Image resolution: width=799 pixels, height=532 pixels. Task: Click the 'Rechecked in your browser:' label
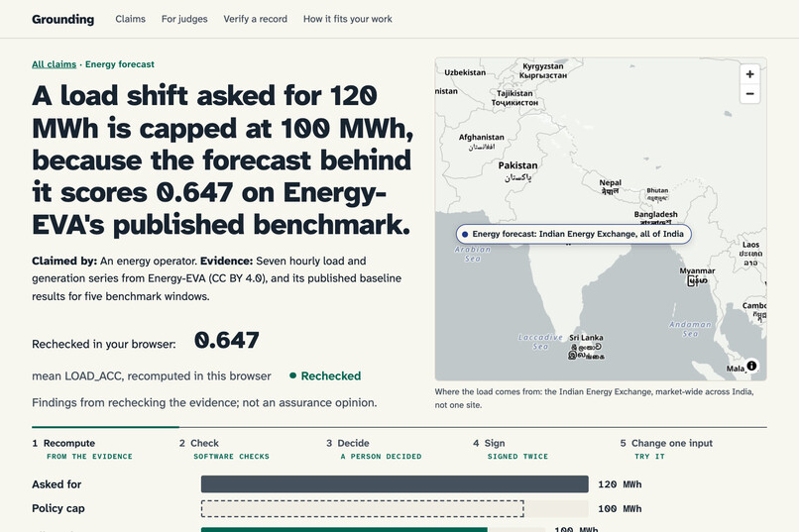click(104, 344)
